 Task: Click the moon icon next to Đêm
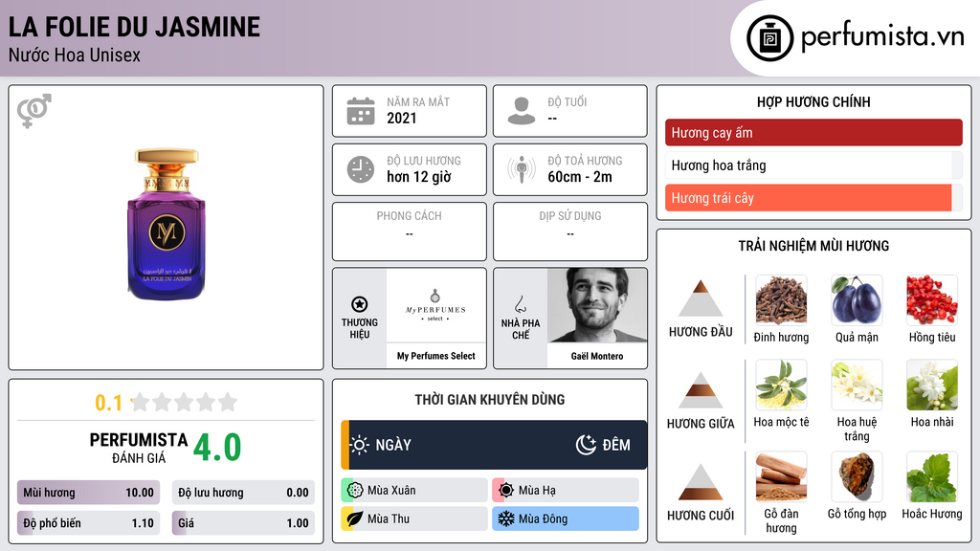(586, 445)
